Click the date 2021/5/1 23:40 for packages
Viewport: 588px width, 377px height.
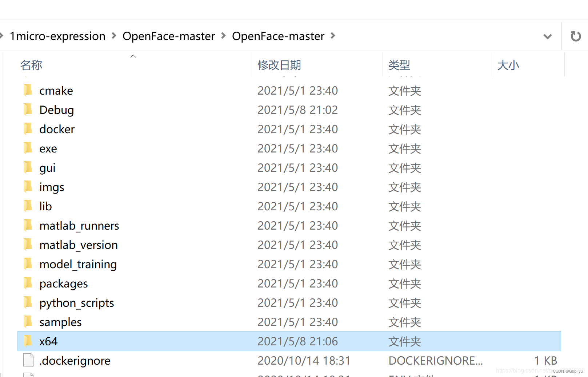pyautogui.click(x=298, y=283)
